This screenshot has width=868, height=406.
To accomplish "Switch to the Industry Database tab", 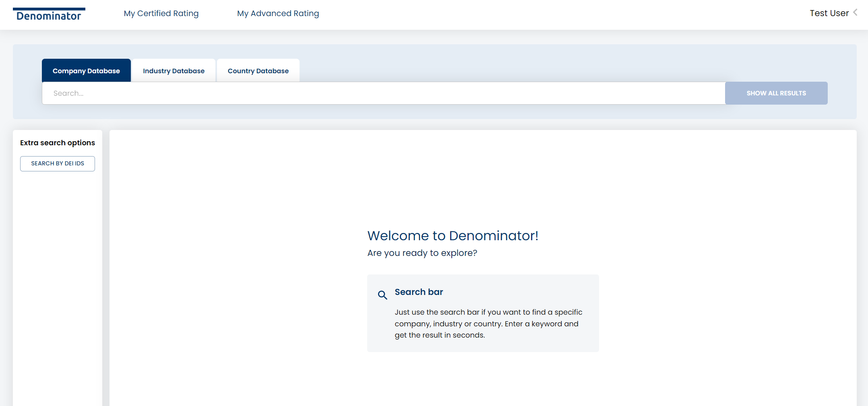I will (x=174, y=71).
